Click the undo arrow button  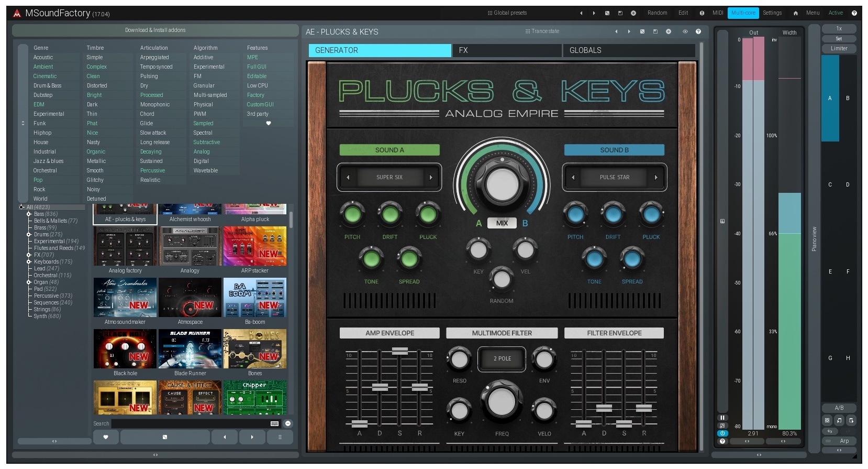[x=830, y=431]
